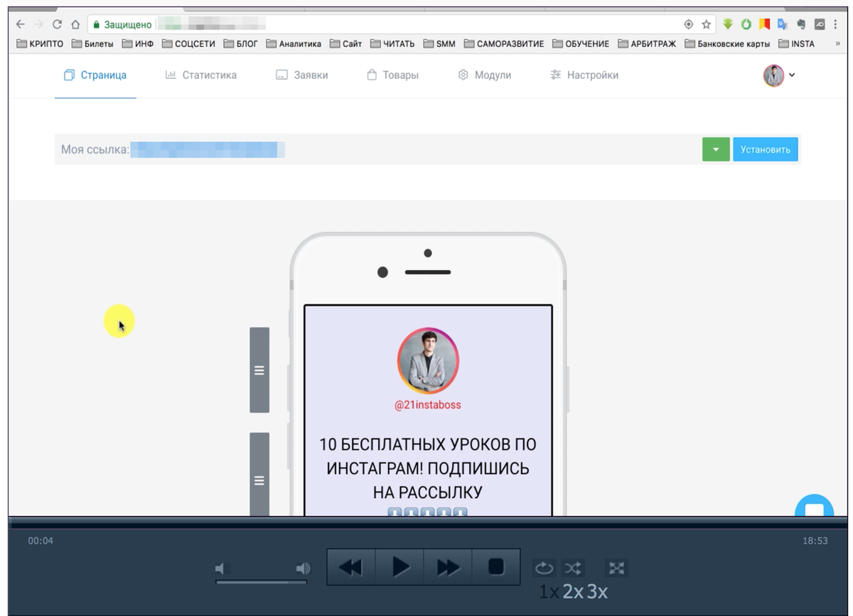Open the green circular extension icon
The height and width of the screenshot is (616, 853).
[746, 24]
